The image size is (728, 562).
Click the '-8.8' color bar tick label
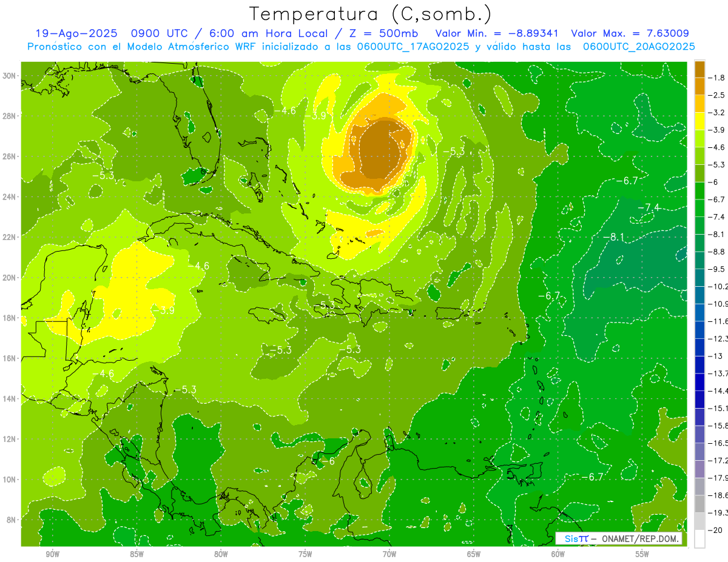(x=718, y=251)
